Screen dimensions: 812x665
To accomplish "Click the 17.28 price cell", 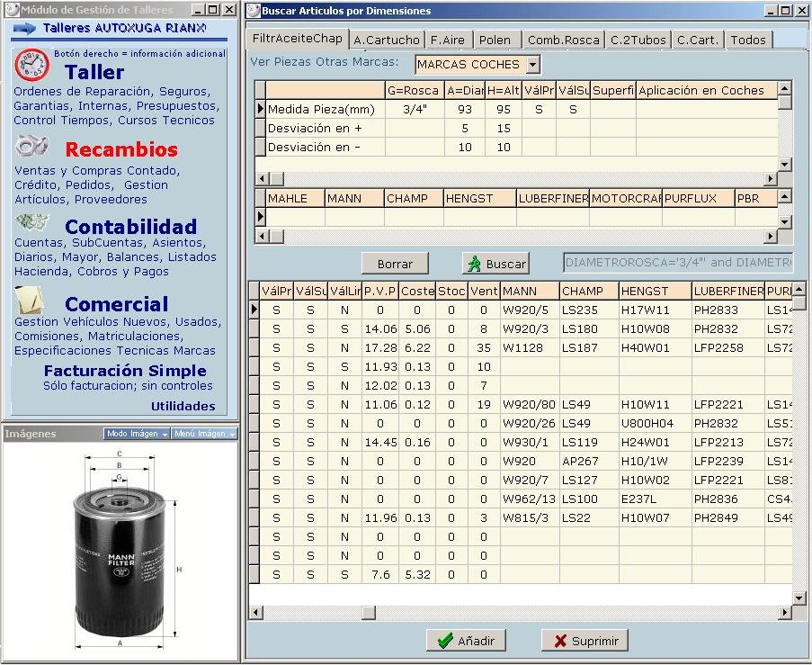I will (x=380, y=347).
